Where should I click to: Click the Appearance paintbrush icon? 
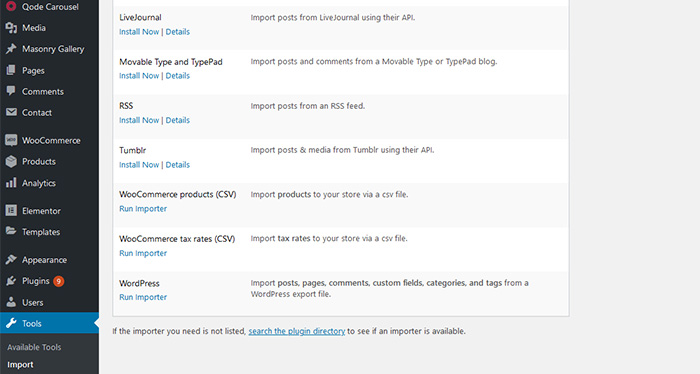pyautogui.click(x=11, y=259)
